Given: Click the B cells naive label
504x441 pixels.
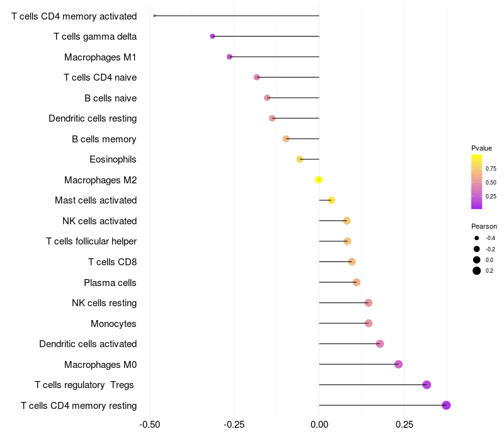Looking at the screenshot, I should (110, 98).
